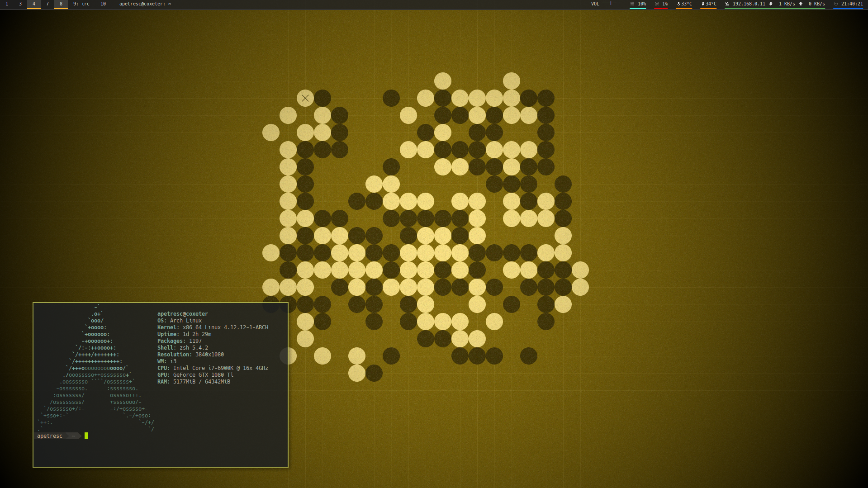Click the Shell: zsh 5.4.2 line

click(x=183, y=348)
